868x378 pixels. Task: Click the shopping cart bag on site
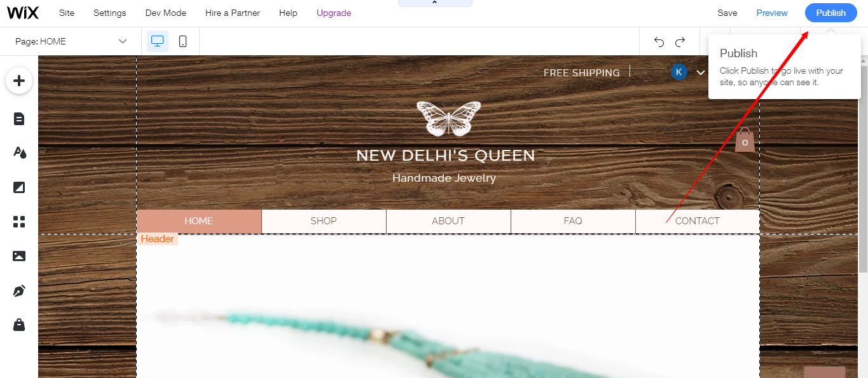coord(745,140)
